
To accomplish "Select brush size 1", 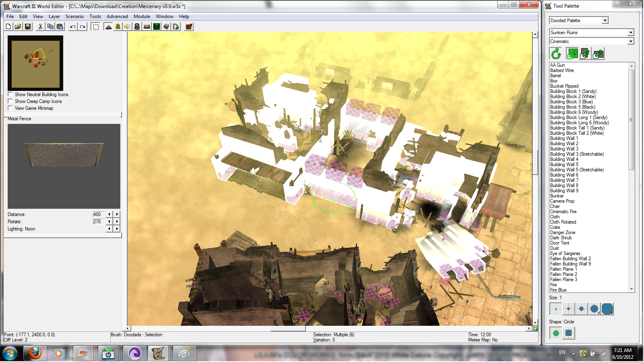I will 555,309.
